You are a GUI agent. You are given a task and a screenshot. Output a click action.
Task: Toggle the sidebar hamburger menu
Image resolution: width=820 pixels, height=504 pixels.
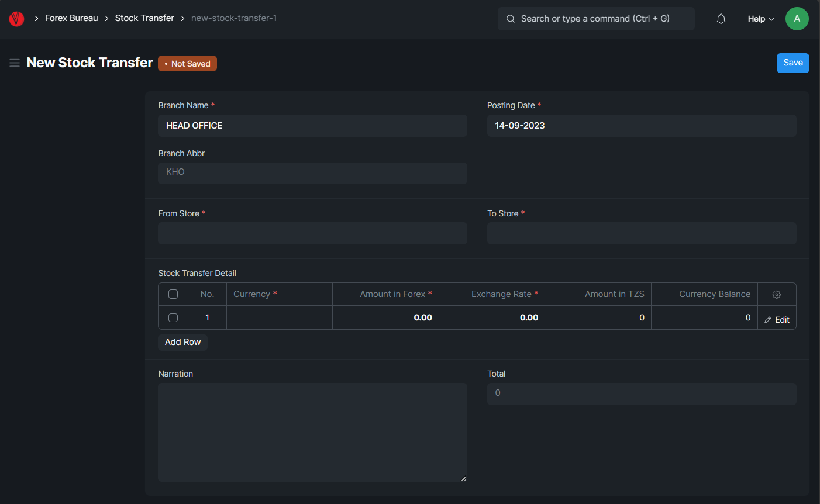[x=15, y=63]
